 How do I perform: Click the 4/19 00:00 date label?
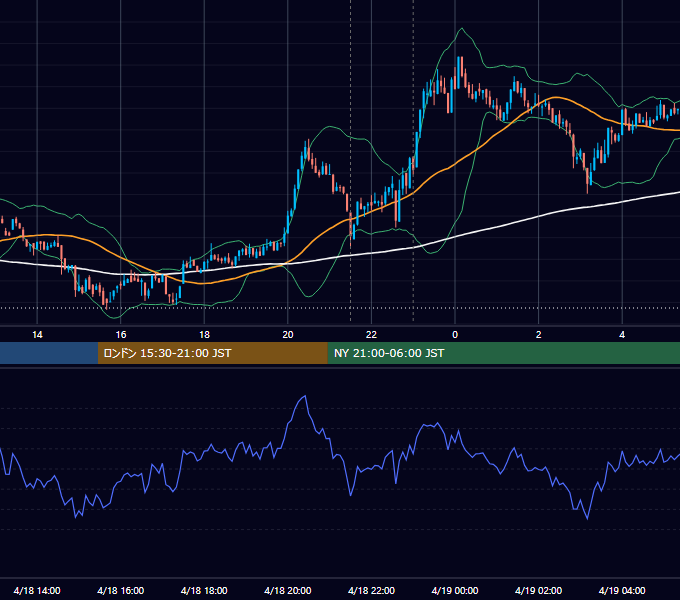click(455, 590)
